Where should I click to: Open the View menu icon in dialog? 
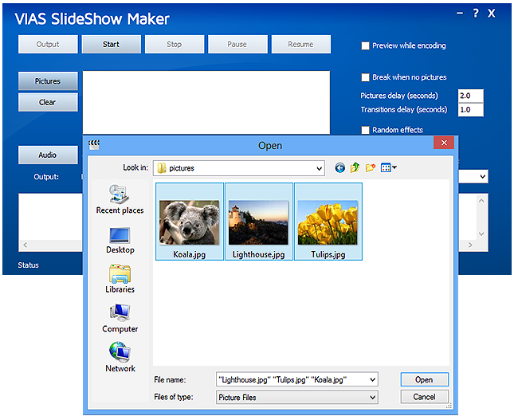[x=389, y=168]
